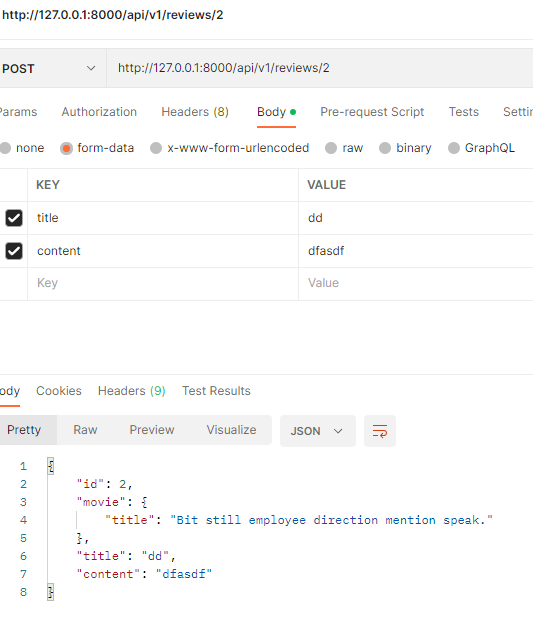Screen dimensions: 534x630
Task: Click the title key cell
Action: pyautogui.click(x=163, y=218)
